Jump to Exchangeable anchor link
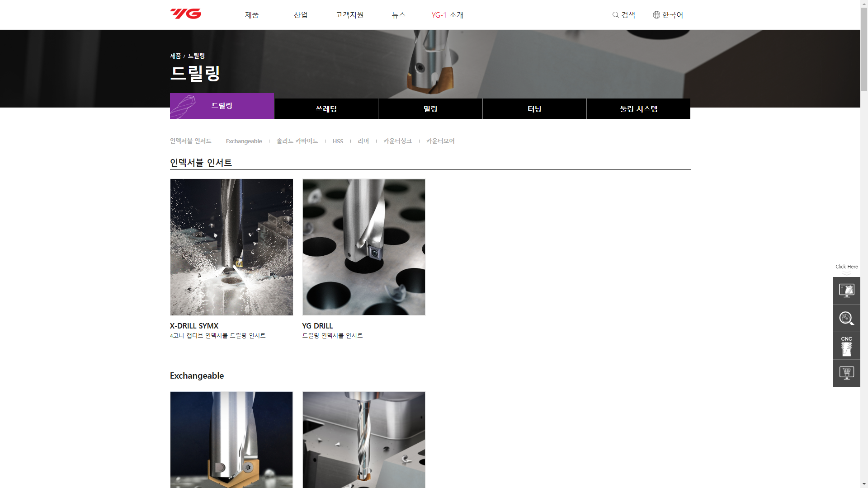This screenshot has height=488, width=868. (244, 141)
